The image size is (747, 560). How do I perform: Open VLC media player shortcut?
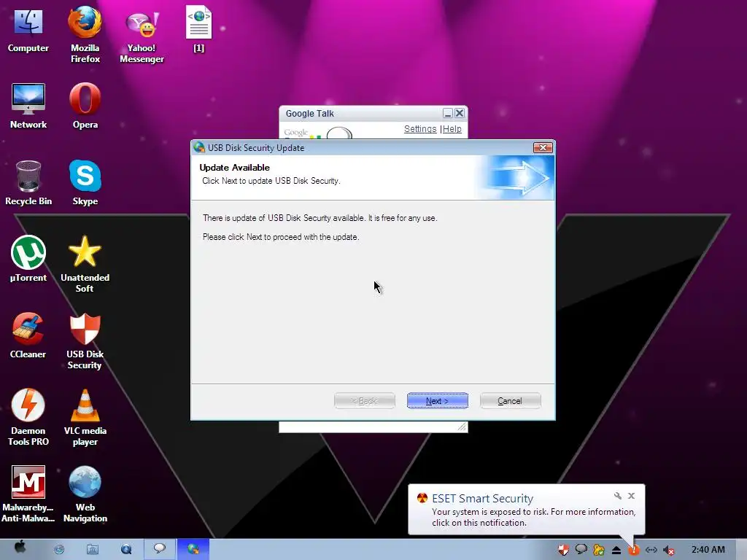(x=85, y=418)
